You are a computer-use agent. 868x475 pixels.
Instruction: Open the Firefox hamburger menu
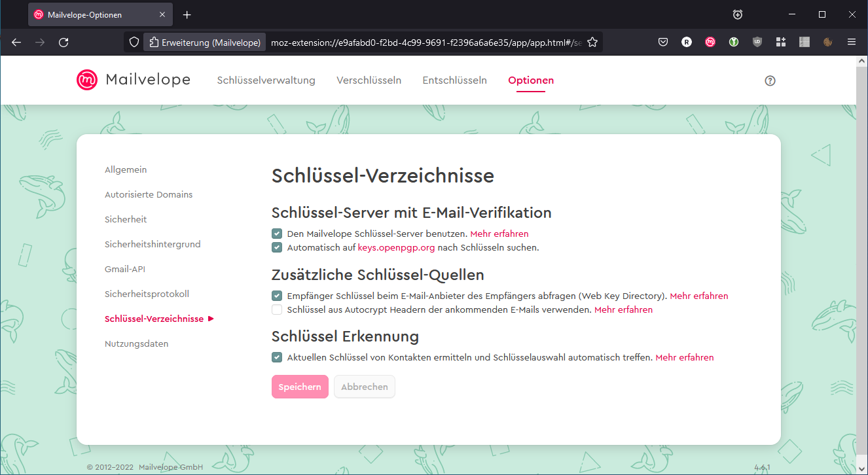852,42
